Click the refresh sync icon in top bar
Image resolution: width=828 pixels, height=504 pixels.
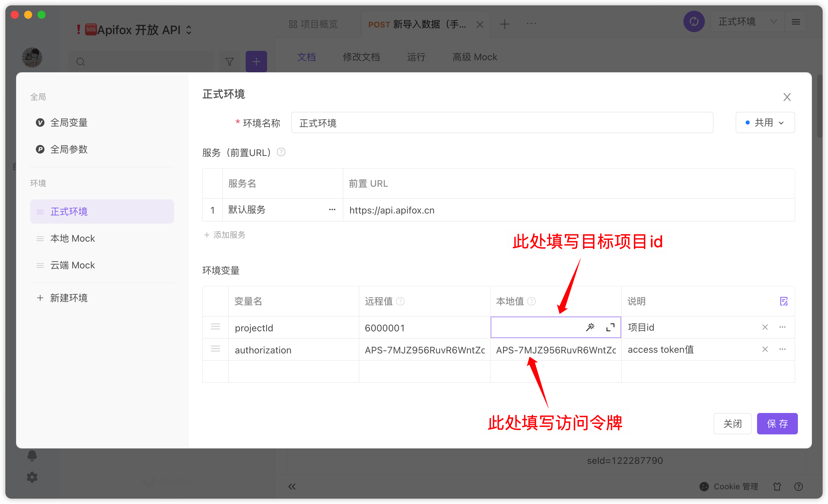click(694, 22)
